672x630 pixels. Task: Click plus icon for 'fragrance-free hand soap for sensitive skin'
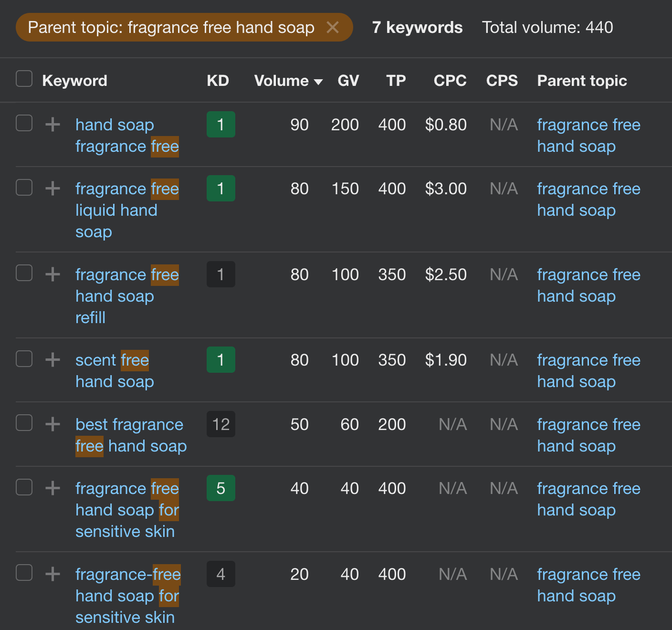(x=52, y=574)
